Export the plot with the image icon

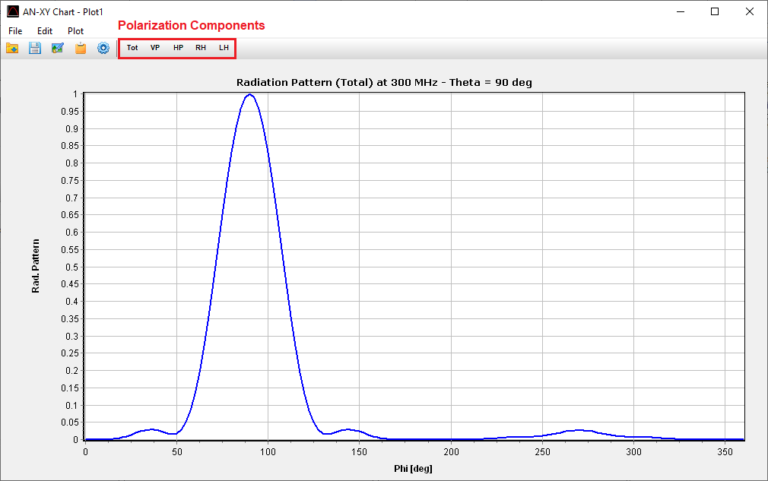[57, 48]
